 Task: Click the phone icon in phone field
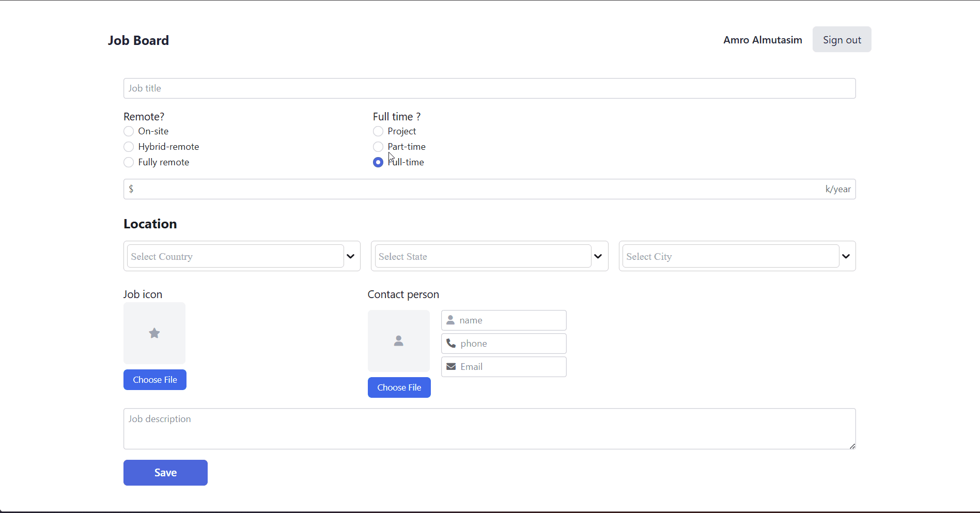pyautogui.click(x=451, y=344)
